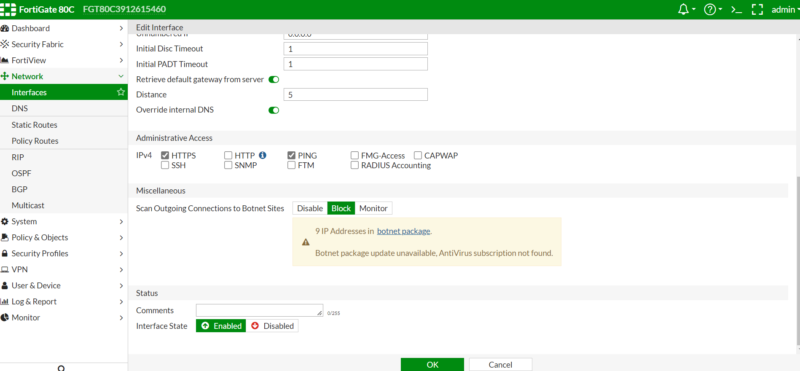Click the search magnifier icon in the sidebar
This screenshot has width=800, height=371.
click(x=61, y=368)
